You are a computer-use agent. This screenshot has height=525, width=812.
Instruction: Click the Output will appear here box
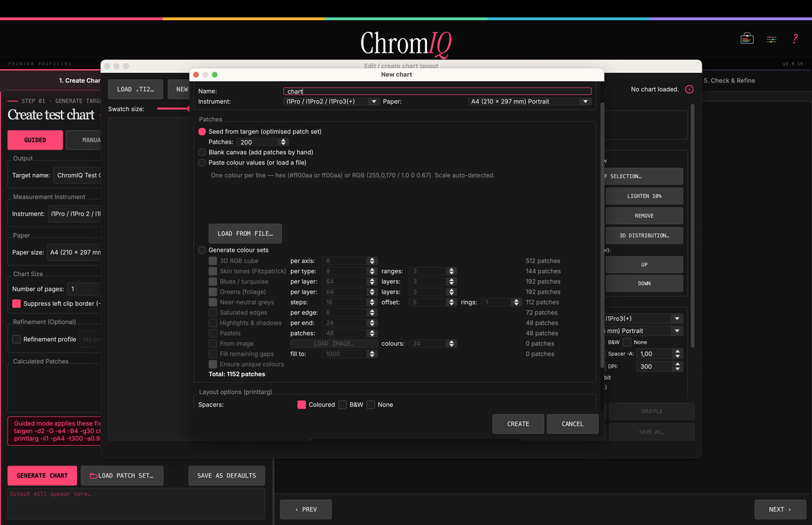pyautogui.click(x=136, y=504)
